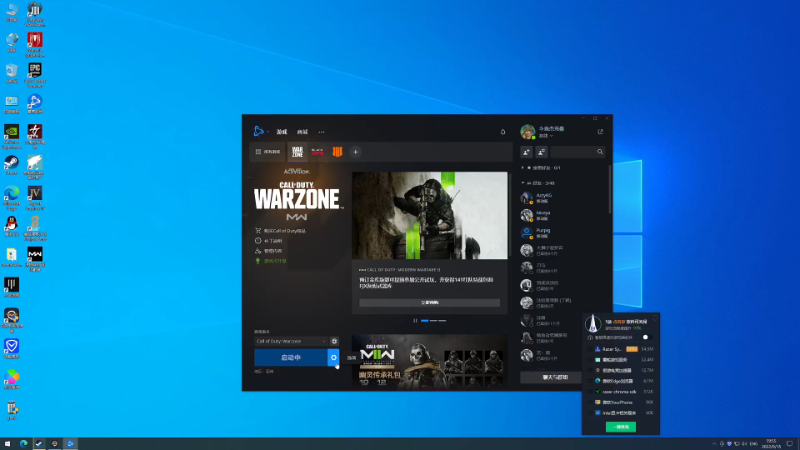Check the third process row checkbox (12.7M)

591,370
